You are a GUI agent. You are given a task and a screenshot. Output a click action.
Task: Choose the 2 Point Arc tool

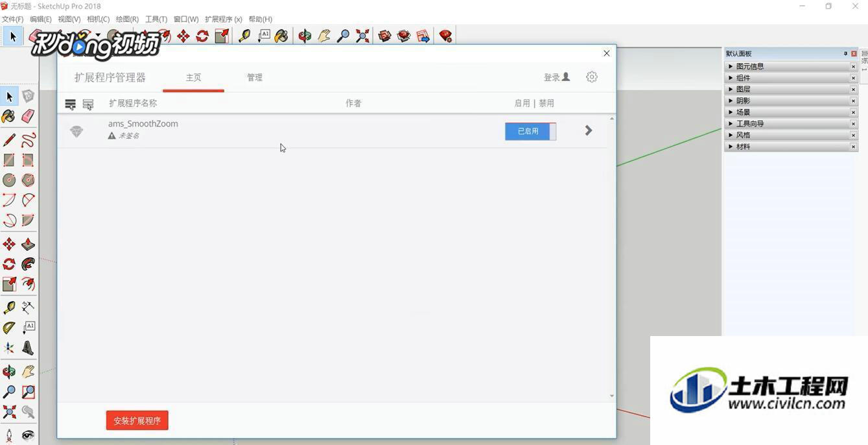point(28,200)
